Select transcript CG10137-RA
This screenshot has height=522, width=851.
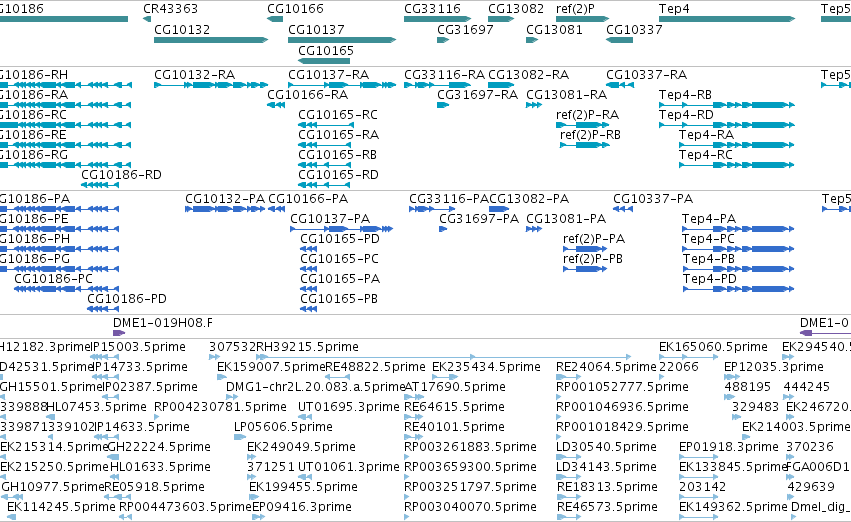click(x=342, y=85)
